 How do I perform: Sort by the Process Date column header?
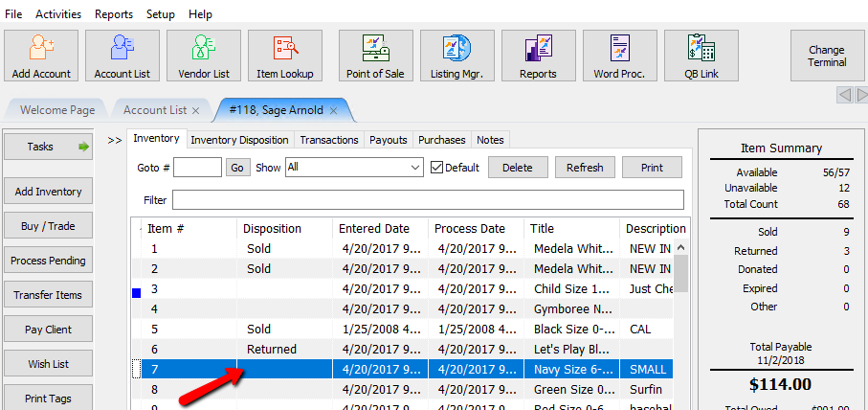point(476,228)
